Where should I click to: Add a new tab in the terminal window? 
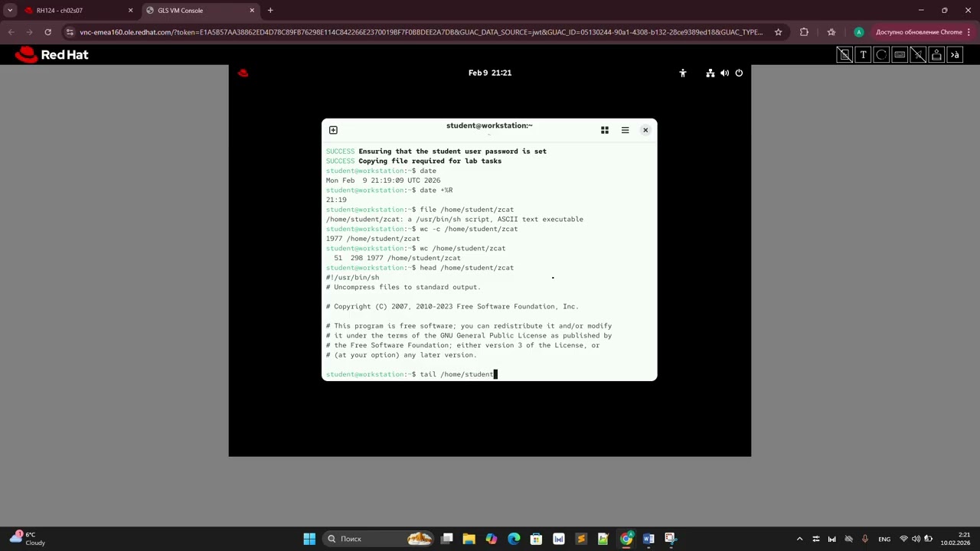tap(333, 130)
